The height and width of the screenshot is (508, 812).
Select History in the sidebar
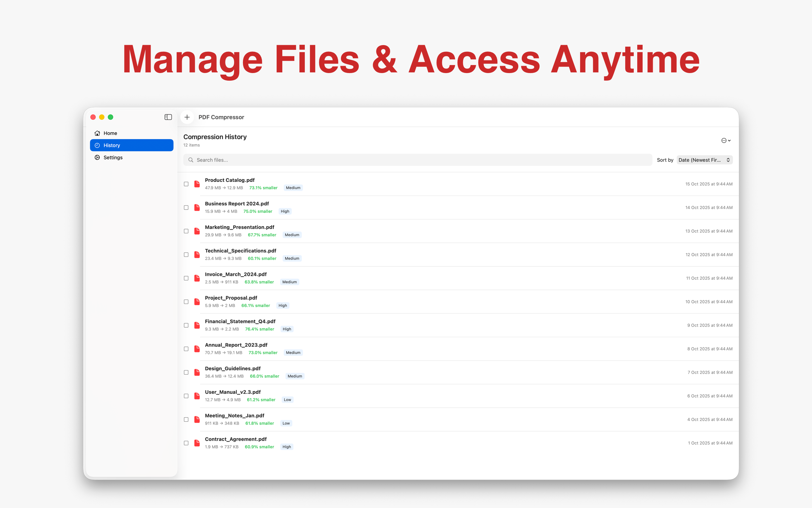[132, 145]
